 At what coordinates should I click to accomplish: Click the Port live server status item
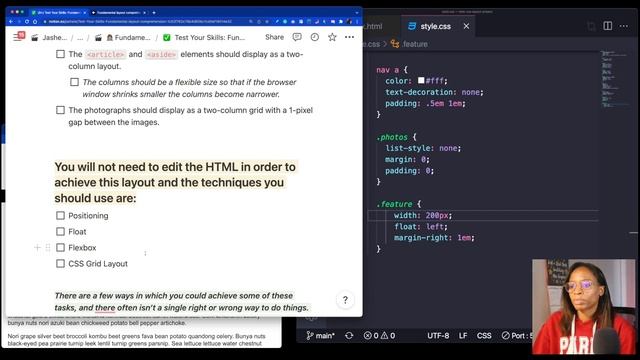click(517, 336)
